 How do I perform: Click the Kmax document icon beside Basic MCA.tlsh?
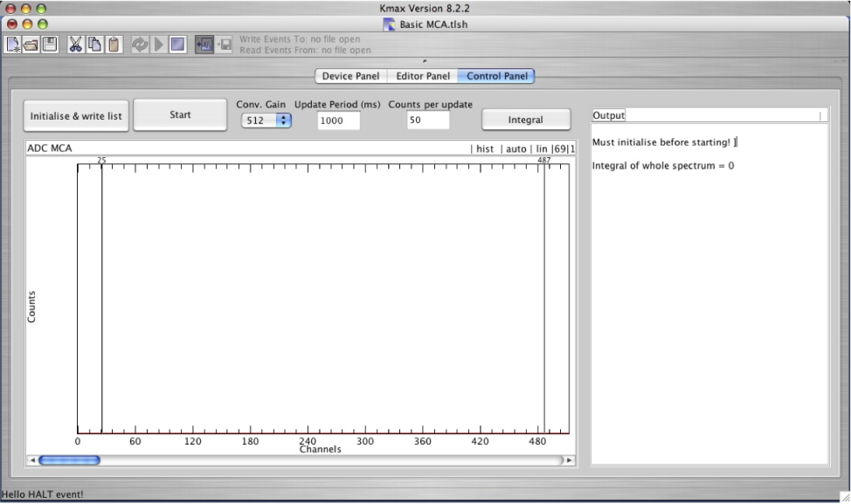(x=389, y=24)
